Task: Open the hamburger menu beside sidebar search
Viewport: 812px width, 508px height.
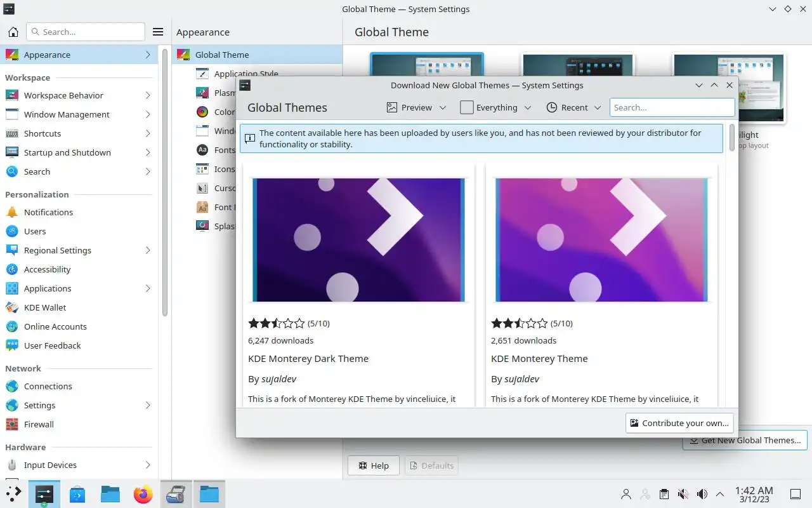Action: pyautogui.click(x=159, y=32)
